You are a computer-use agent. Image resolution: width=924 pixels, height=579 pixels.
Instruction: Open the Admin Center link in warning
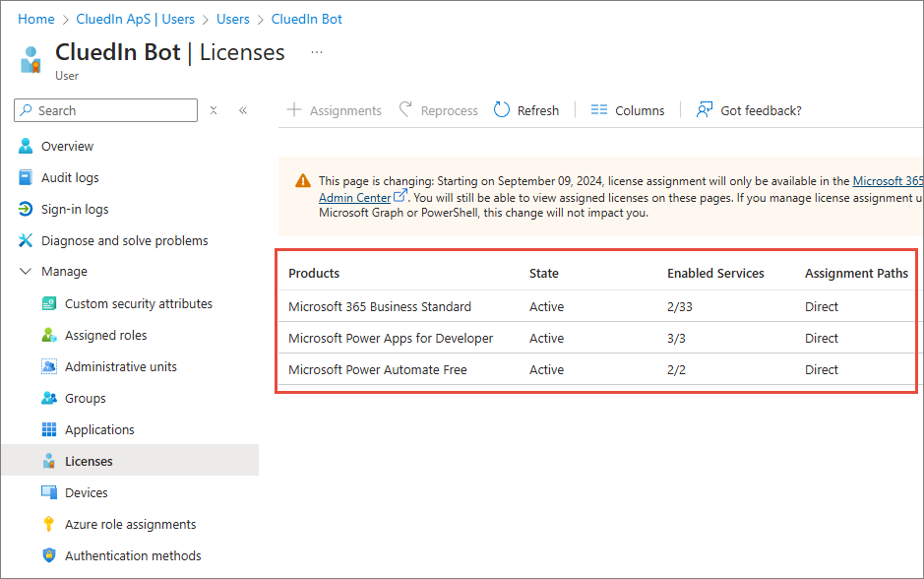(x=355, y=198)
